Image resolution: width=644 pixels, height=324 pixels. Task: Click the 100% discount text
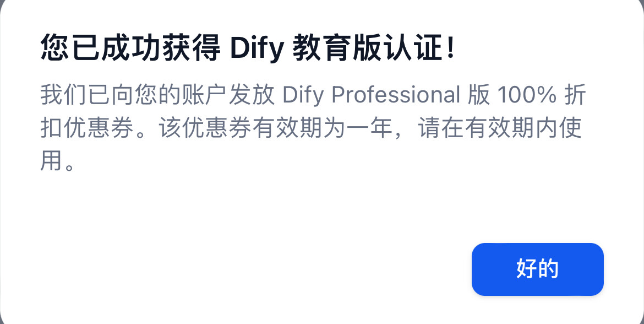pos(527,95)
